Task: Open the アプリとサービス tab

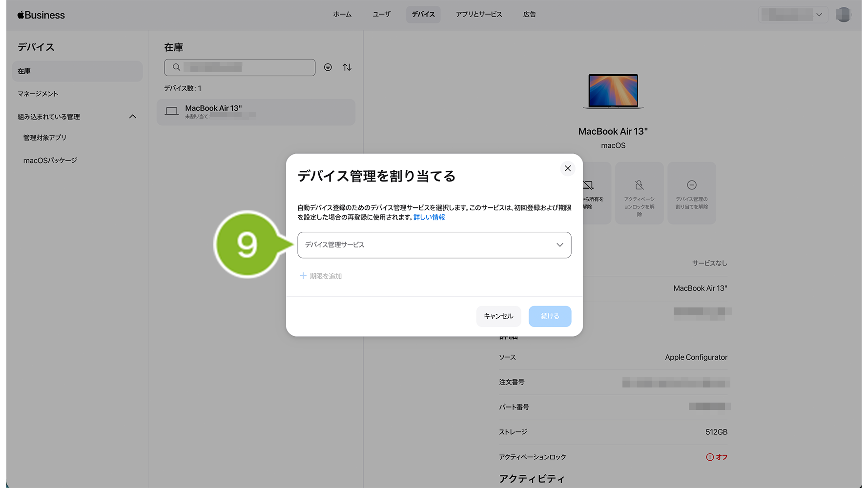Action: pos(478,15)
